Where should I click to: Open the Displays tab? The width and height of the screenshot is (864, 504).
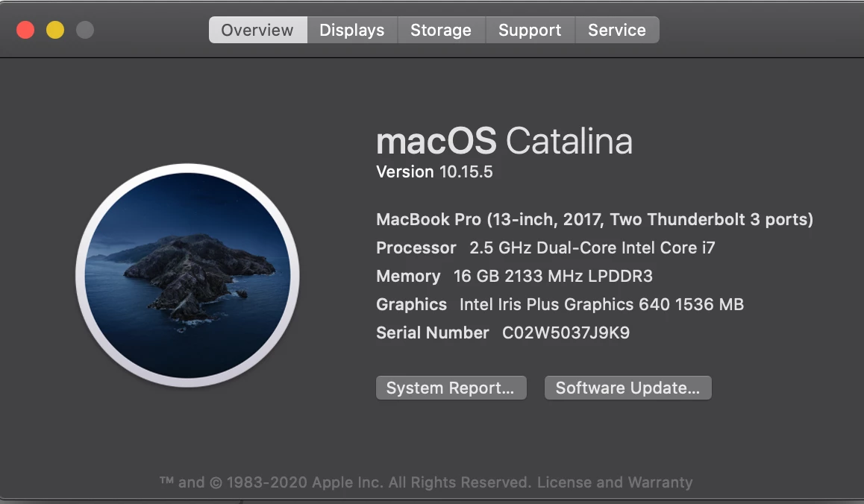(352, 30)
